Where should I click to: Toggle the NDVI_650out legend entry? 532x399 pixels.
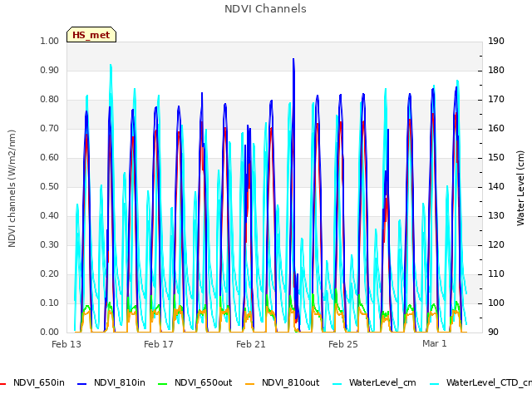pos(195,382)
